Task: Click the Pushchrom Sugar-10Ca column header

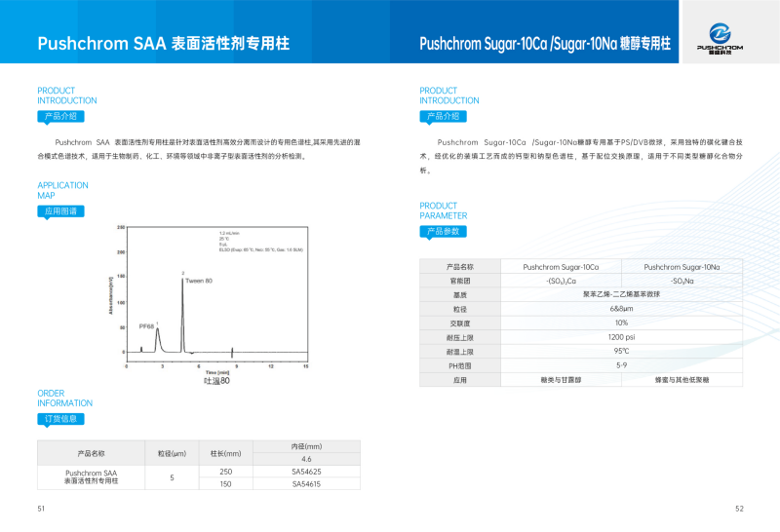Action: pyautogui.click(x=561, y=266)
